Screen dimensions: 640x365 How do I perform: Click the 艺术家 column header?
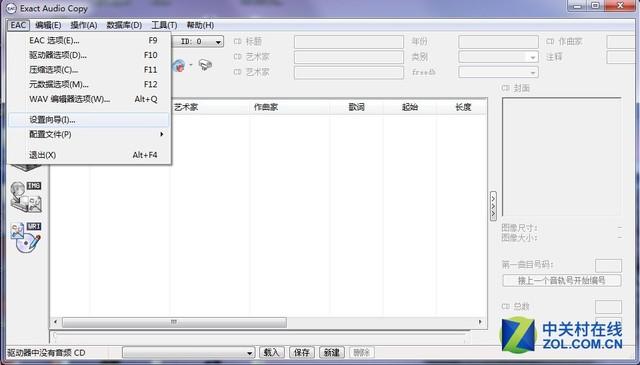pos(210,107)
